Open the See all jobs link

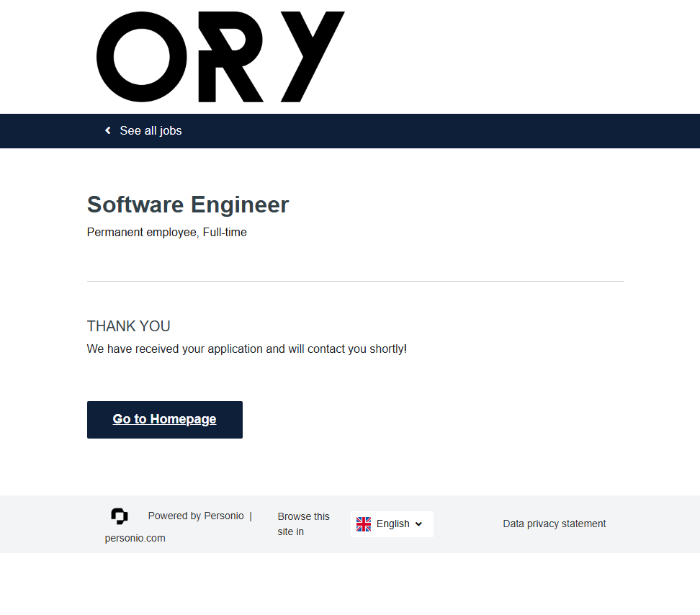151,130
